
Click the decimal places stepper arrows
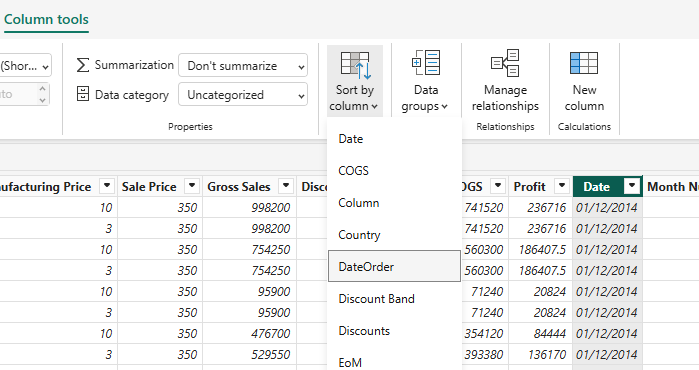42,94
